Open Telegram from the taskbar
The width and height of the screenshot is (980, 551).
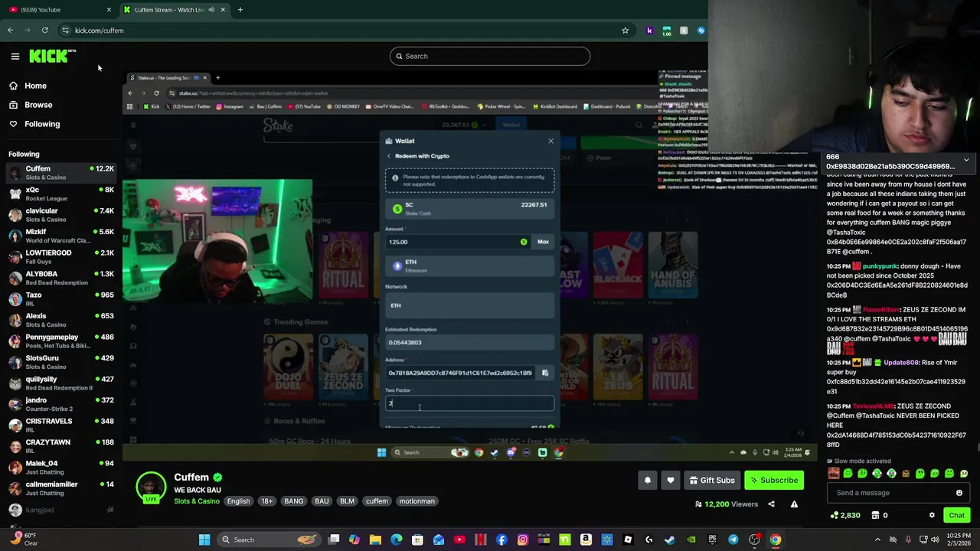[x=733, y=540]
